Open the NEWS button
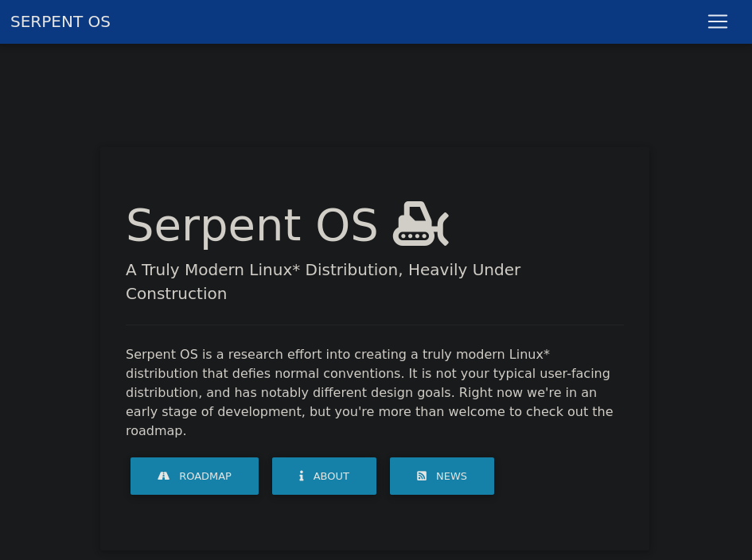This screenshot has width=752, height=560. click(442, 476)
